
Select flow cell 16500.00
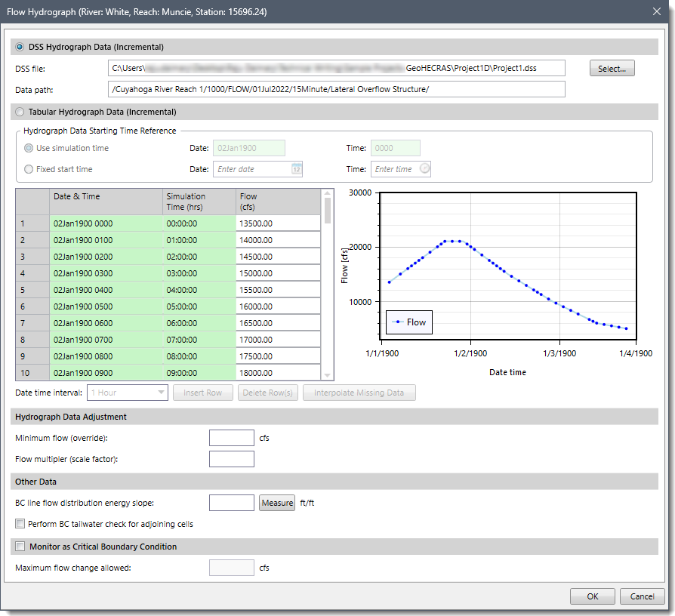click(x=278, y=323)
